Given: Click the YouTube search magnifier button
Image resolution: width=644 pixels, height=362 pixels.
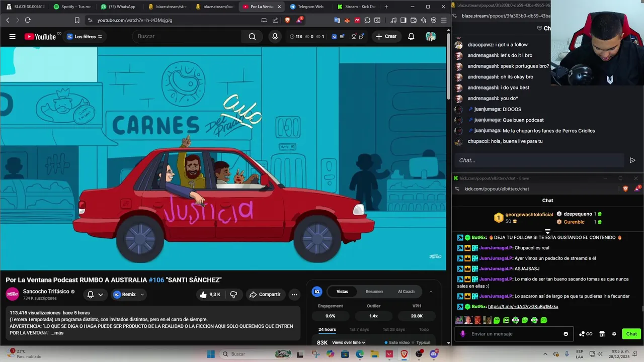Looking at the screenshot, I should (x=252, y=36).
